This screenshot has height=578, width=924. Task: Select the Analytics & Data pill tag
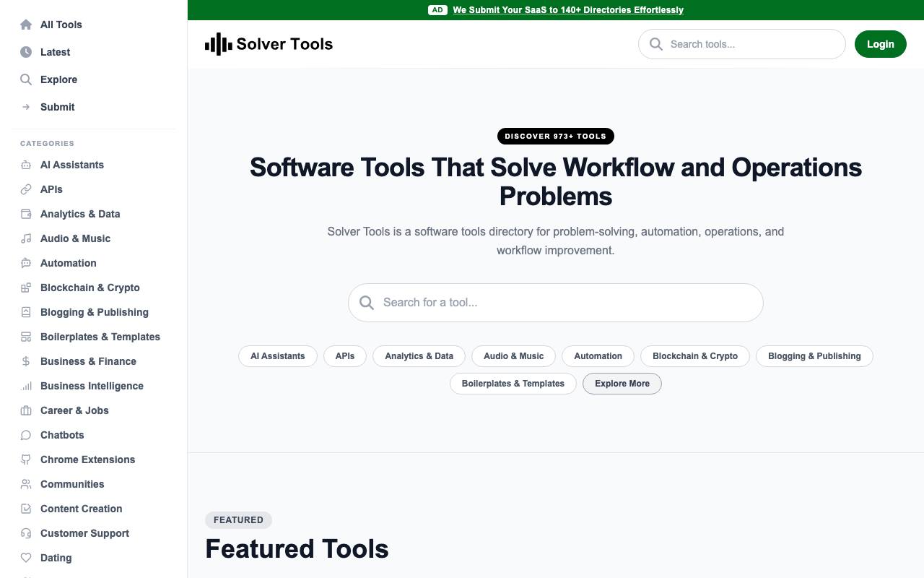point(419,356)
